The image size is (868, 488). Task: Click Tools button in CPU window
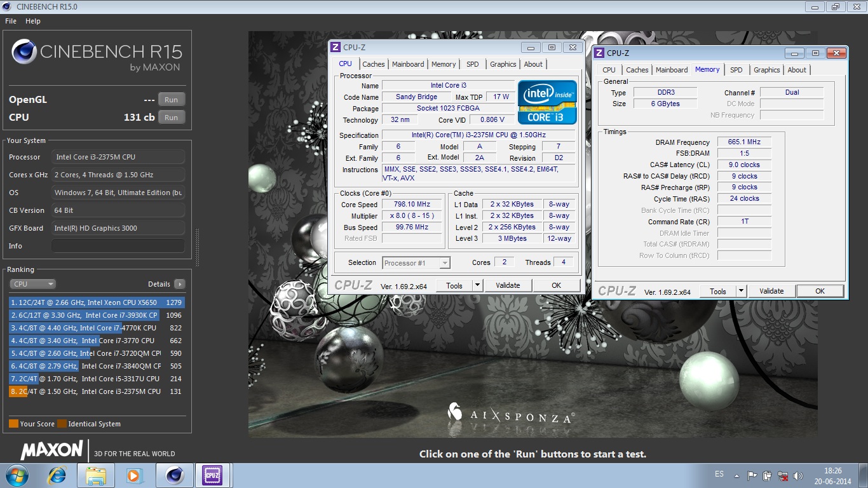[x=454, y=286]
